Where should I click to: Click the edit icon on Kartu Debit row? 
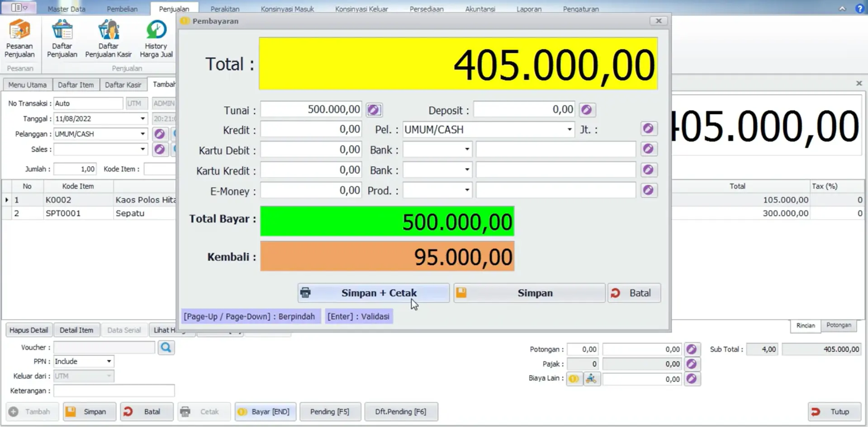click(648, 149)
